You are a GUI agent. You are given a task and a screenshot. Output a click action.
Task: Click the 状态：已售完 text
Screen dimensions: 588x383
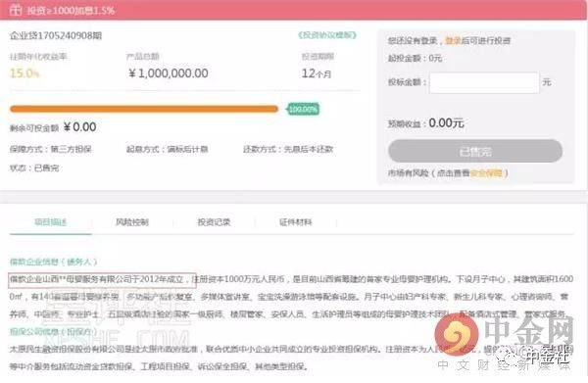pos(34,168)
